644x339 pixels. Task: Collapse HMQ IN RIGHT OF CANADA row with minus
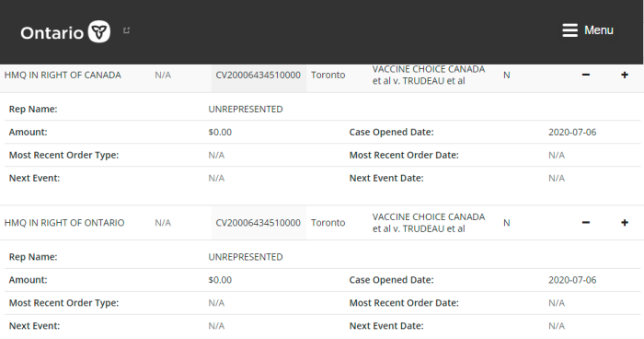tap(586, 75)
